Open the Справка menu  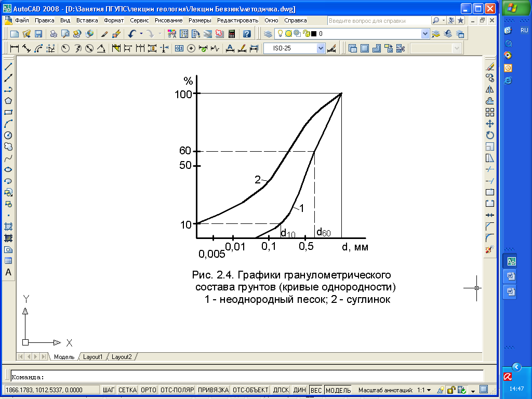pos(295,20)
